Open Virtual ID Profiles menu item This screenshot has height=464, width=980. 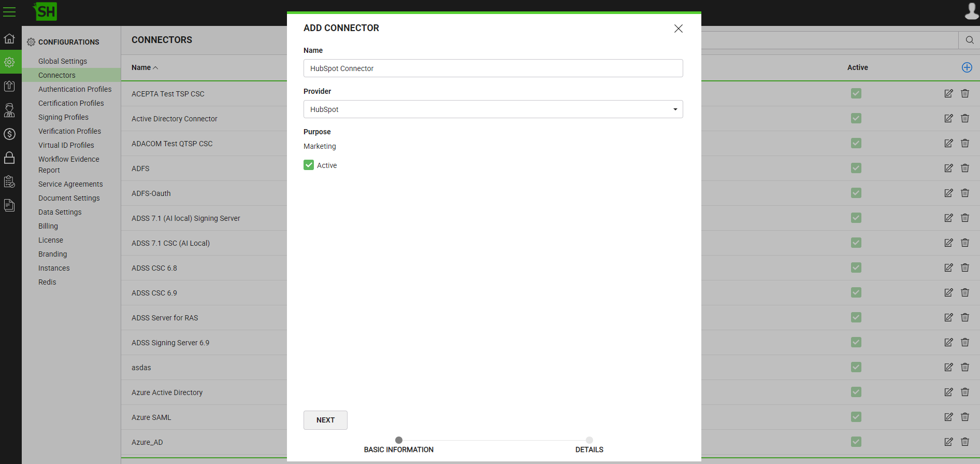point(66,145)
